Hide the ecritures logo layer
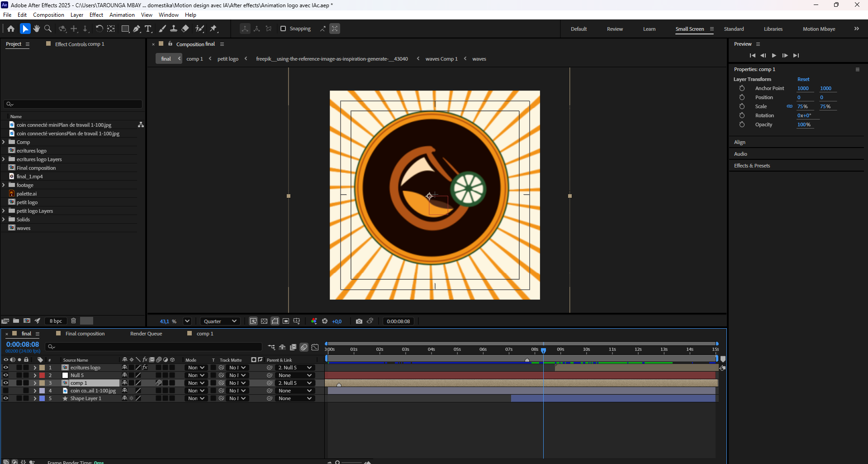Image resolution: width=868 pixels, height=464 pixels. 5,368
